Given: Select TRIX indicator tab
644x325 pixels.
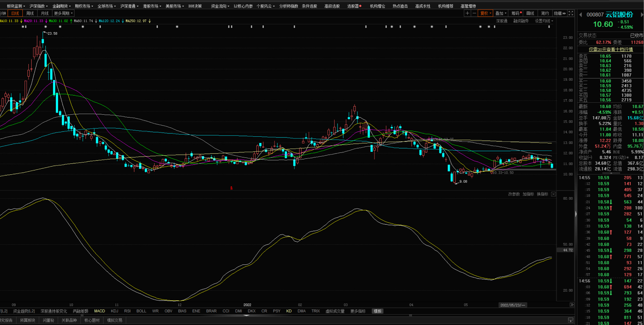Looking at the screenshot, I should click(316, 311).
